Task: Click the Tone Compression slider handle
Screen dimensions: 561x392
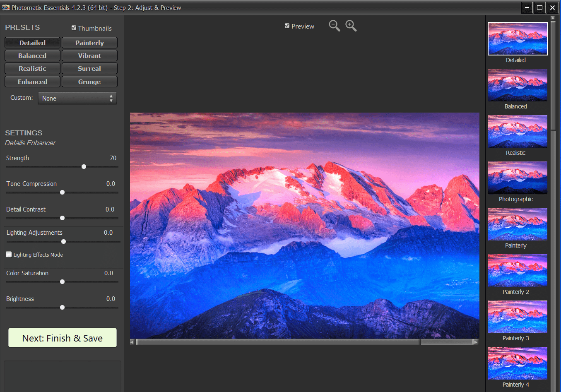Action: 62,192
